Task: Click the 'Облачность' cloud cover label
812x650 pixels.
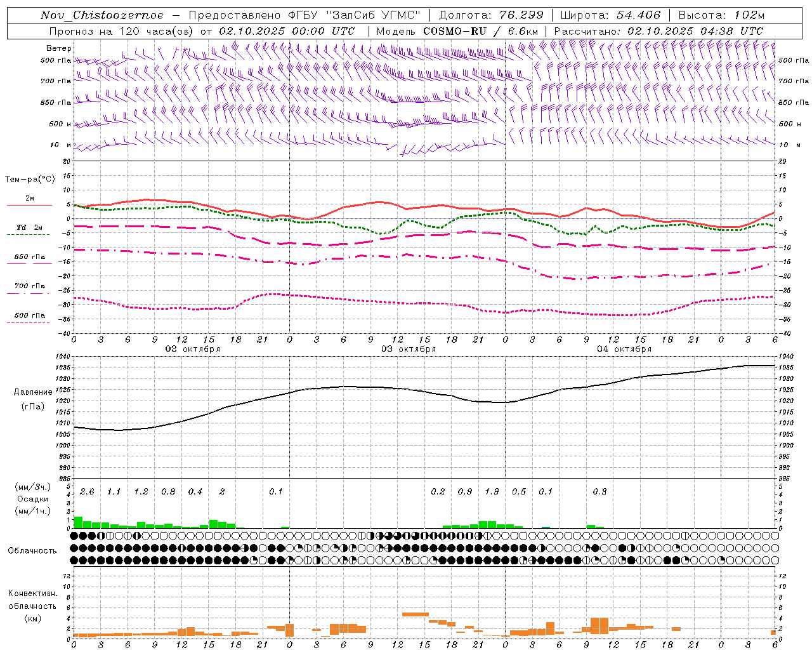Action: [32, 551]
